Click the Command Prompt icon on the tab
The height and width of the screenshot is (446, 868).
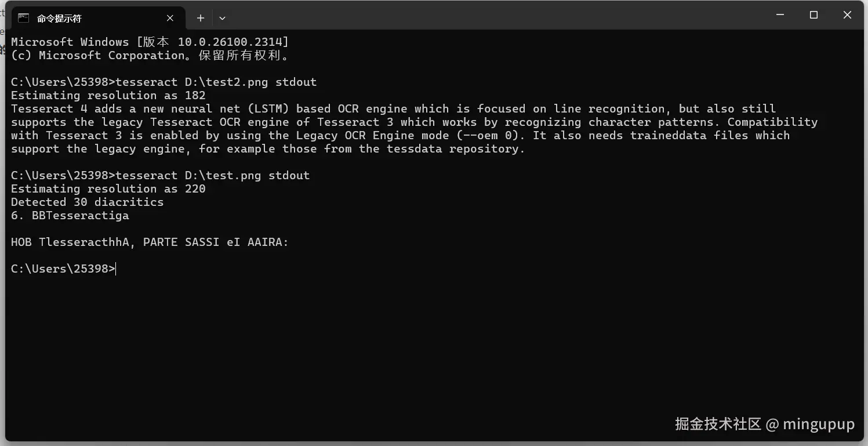[x=23, y=18]
